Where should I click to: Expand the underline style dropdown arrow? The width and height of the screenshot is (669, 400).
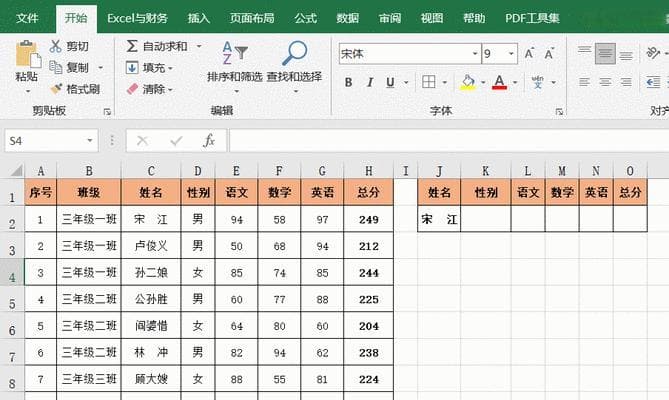pyautogui.click(x=406, y=82)
